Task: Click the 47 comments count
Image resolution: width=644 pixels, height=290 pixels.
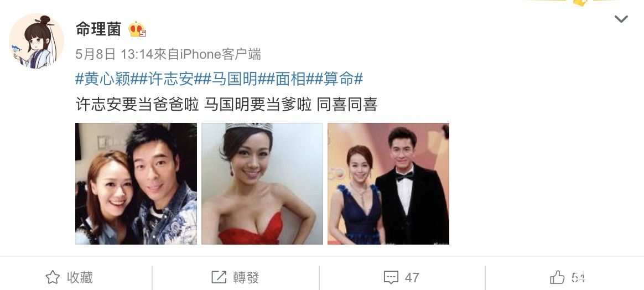Action: click(412, 278)
